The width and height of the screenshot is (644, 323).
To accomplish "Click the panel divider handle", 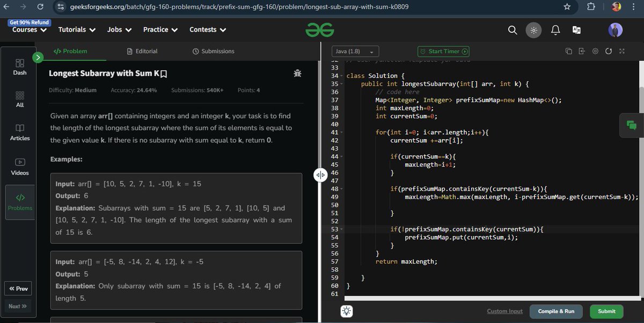I will click(x=320, y=175).
